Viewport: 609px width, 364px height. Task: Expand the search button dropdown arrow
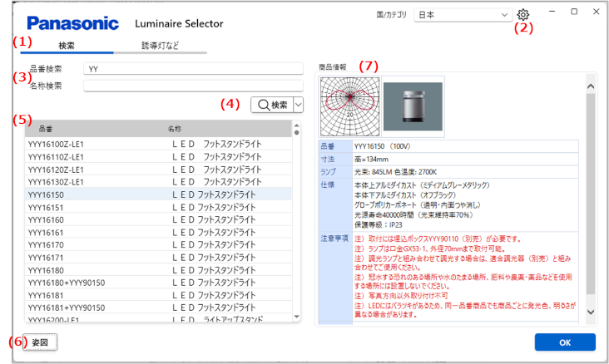pyautogui.click(x=298, y=105)
